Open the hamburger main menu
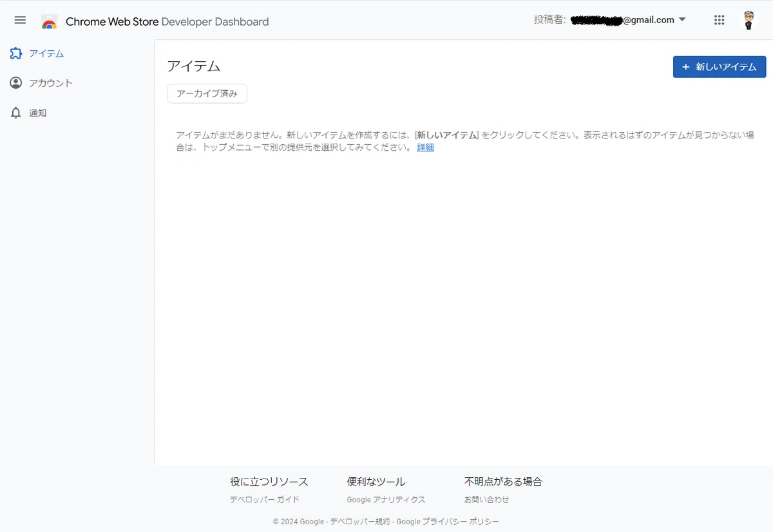773x532 pixels. coord(20,20)
